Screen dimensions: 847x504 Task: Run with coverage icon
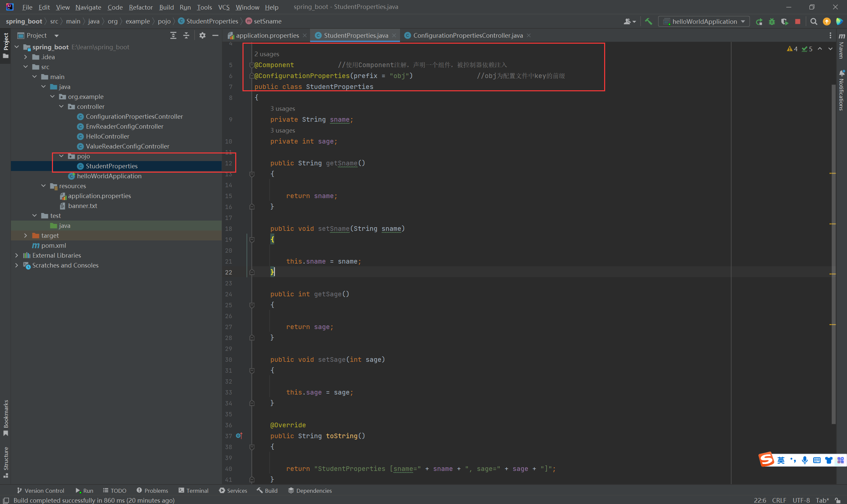(x=784, y=21)
